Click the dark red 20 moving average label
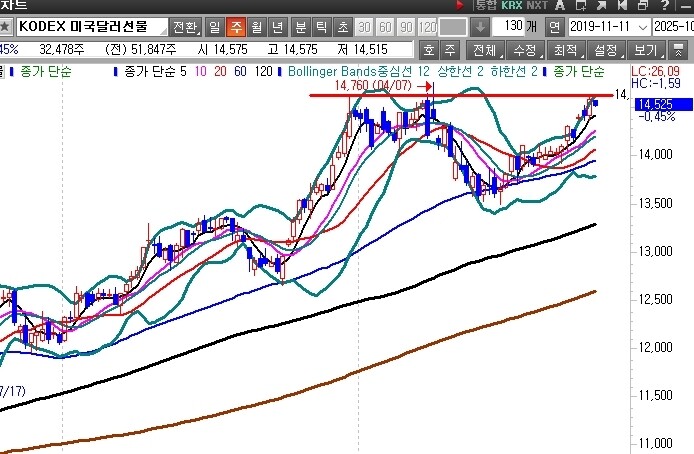 [x=220, y=71]
